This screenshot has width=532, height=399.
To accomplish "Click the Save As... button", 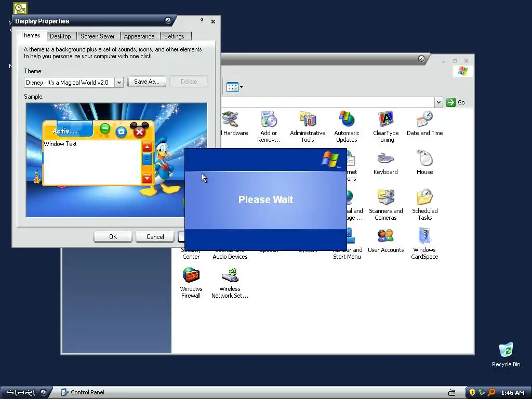I will (x=147, y=82).
